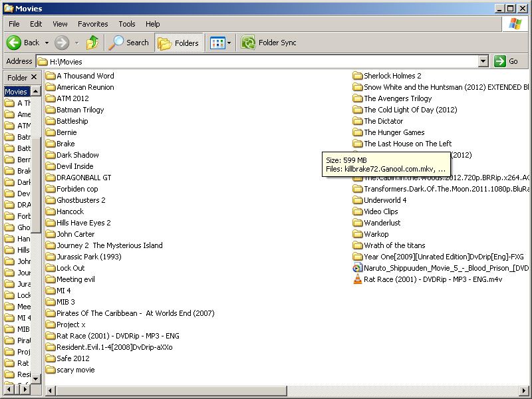Expand the Views dropdown arrow
This screenshot has height=399, width=532.
tap(229, 43)
